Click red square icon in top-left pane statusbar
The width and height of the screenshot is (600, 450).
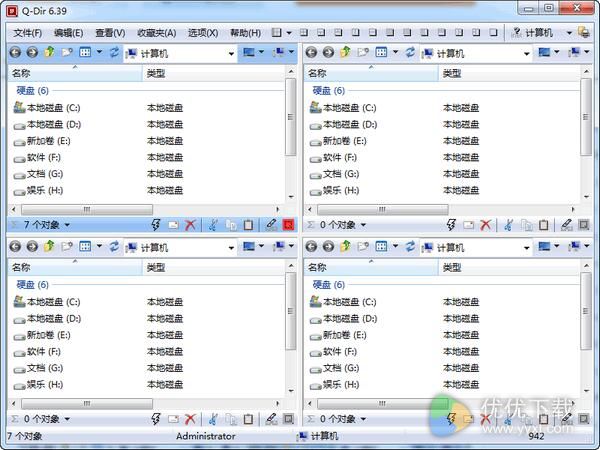289,225
